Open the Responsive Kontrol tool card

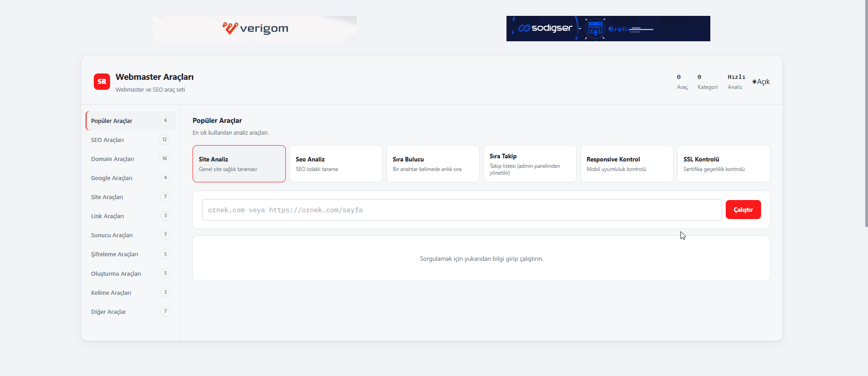(627, 164)
